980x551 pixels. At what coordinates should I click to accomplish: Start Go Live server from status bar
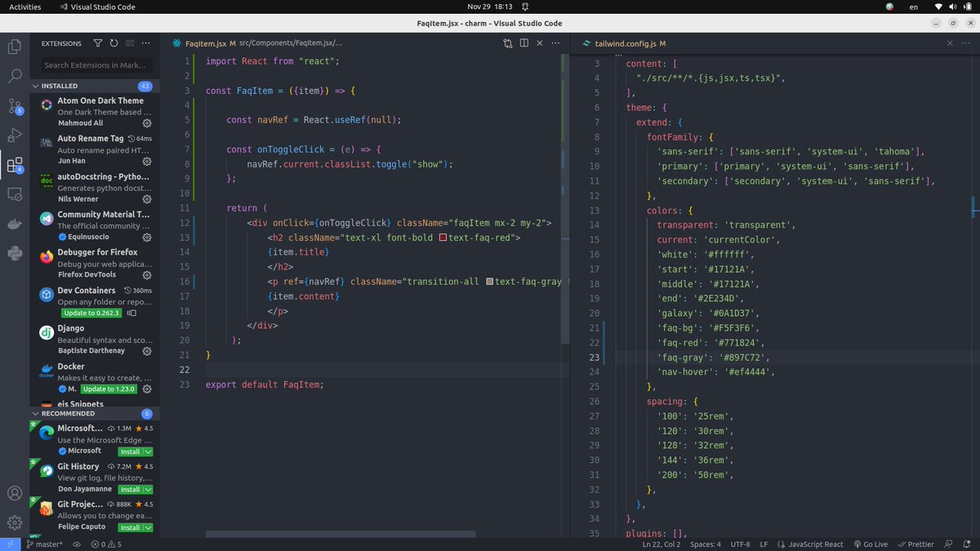(x=871, y=544)
